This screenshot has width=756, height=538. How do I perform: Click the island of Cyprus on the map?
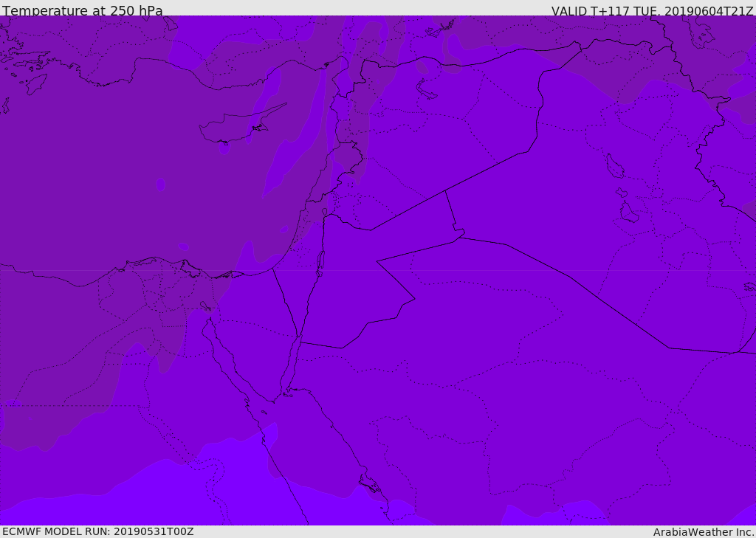pyautogui.click(x=238, y=125)
